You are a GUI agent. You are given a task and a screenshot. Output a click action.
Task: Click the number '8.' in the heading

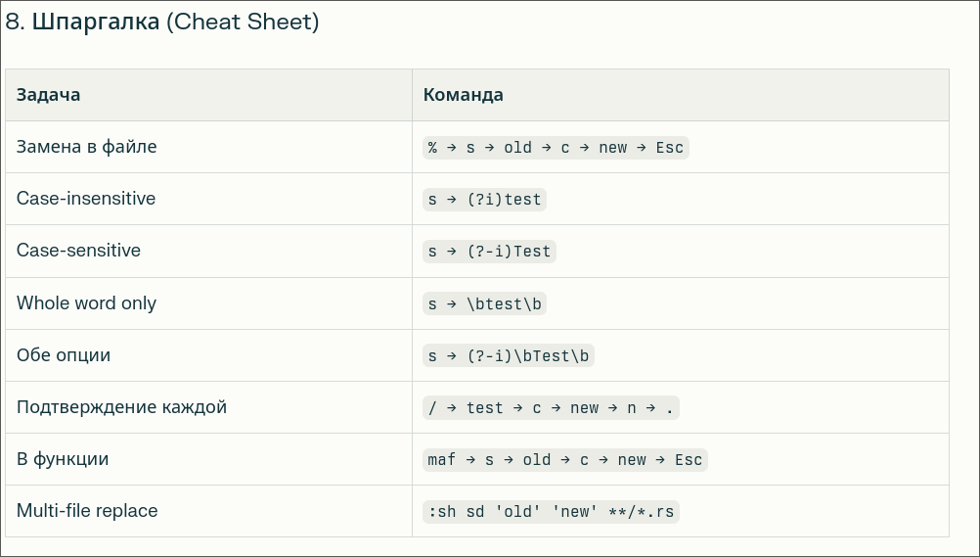pyautogui.click(x=15, y=23)
